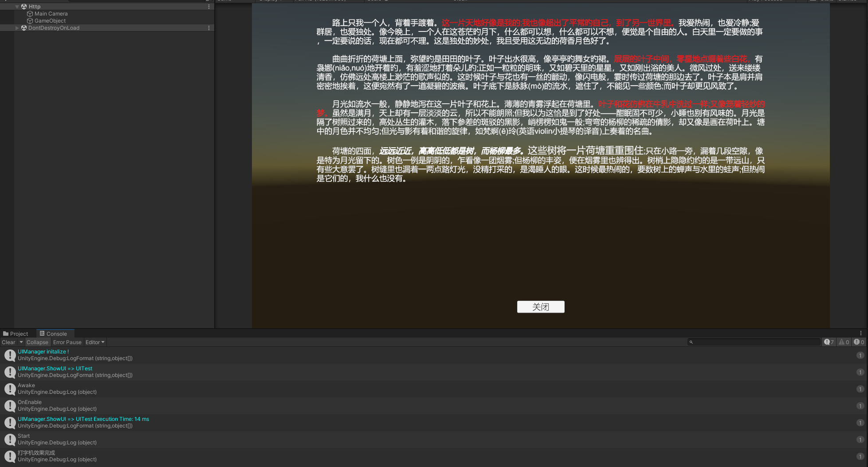The width and height of the screenshot is (868, 467).
Task: Open console panel more options menu
Action: (x=861, y=334)
